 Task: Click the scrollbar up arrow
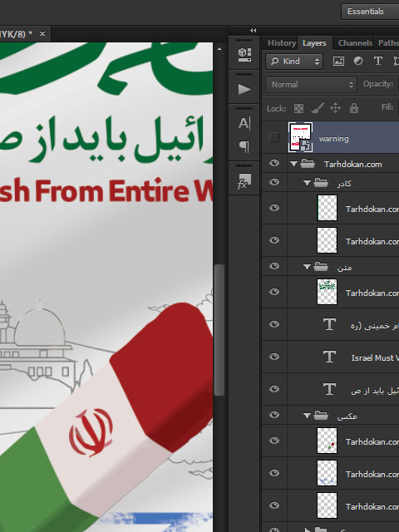219,50
